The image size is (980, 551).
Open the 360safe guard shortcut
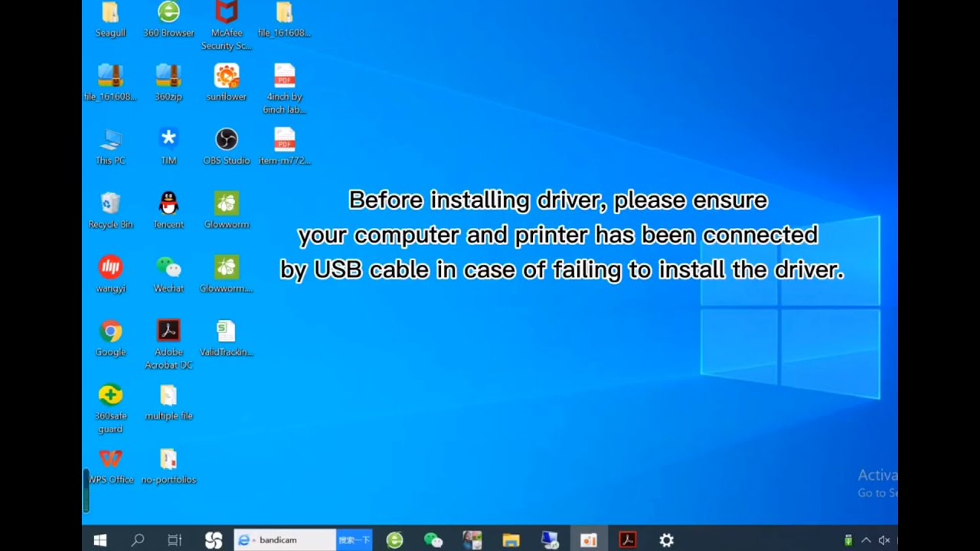click(110, 408)
